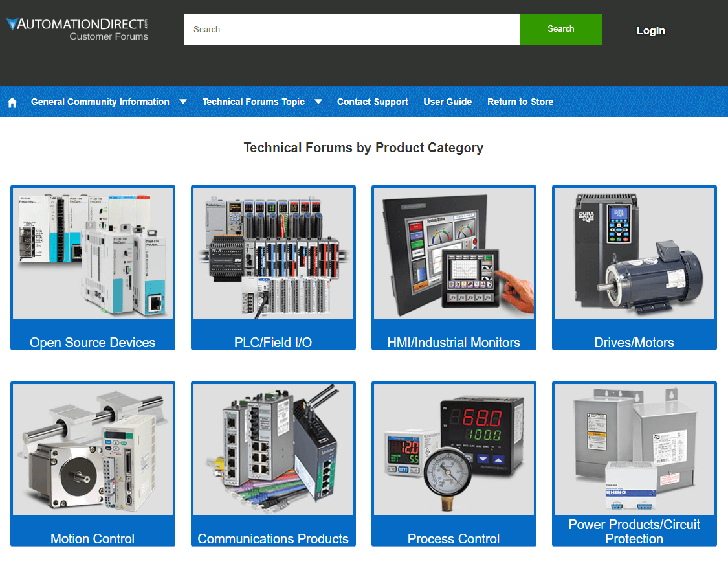This screenshot has height=568, width=728.
Task: Click the Technical Forums by Product Category heading
Action: click(364, 148)
